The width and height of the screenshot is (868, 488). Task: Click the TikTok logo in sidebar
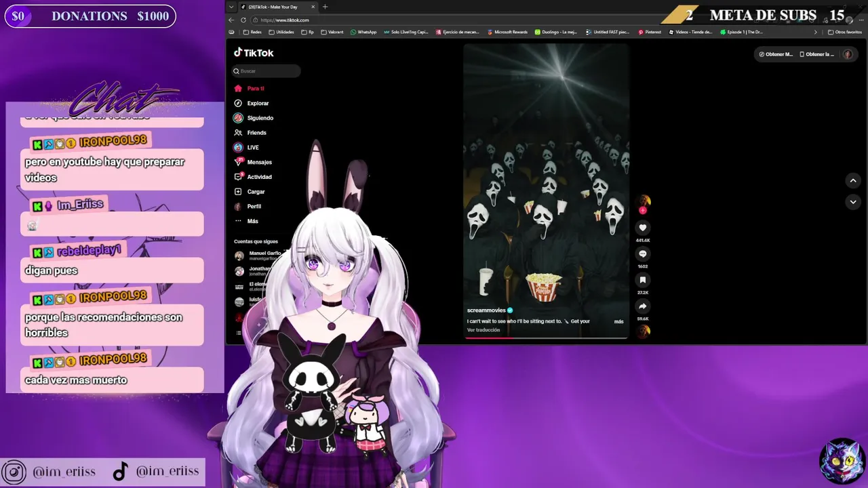click(x=254, y=53)
